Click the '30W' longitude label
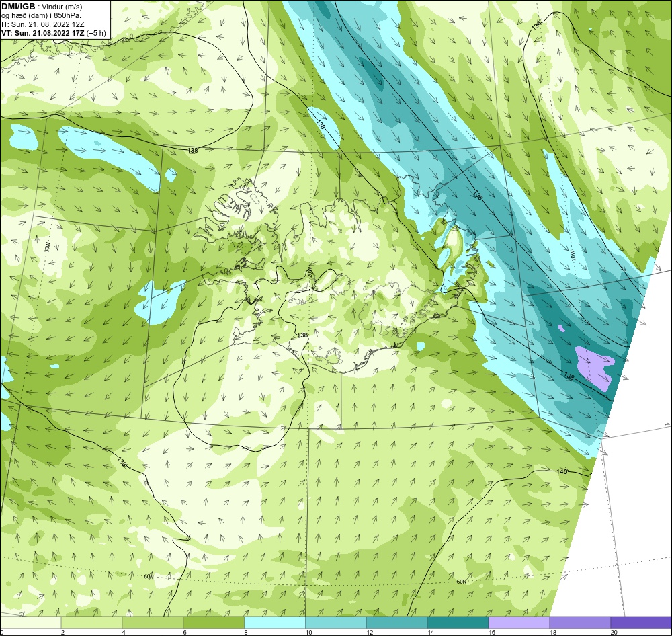 [46, 247]
